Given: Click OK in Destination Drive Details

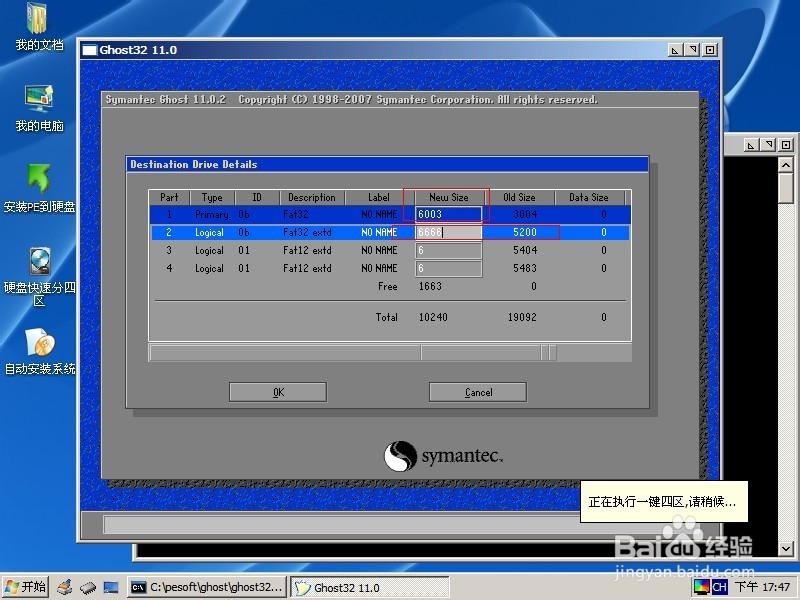Looking at the screenshot, I should point(278,392).
